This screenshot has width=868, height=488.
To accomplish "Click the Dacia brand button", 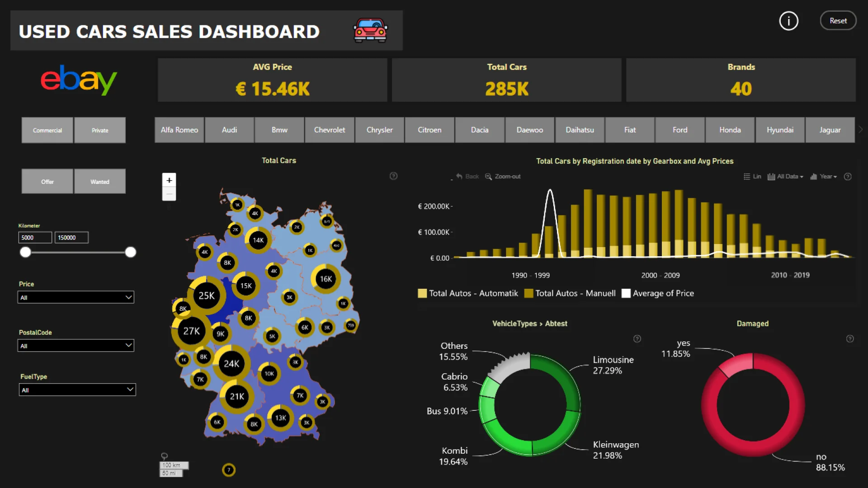I will tap(480, 130).
